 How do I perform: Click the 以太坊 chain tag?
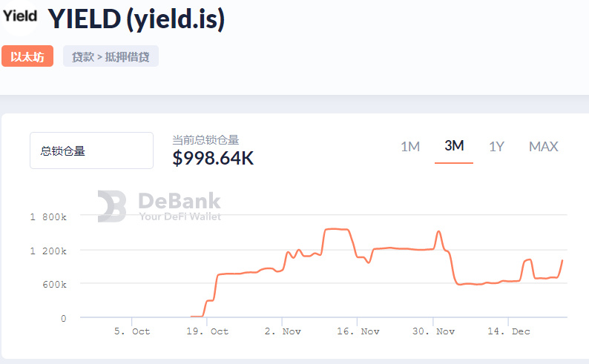(x=27, y=57)
